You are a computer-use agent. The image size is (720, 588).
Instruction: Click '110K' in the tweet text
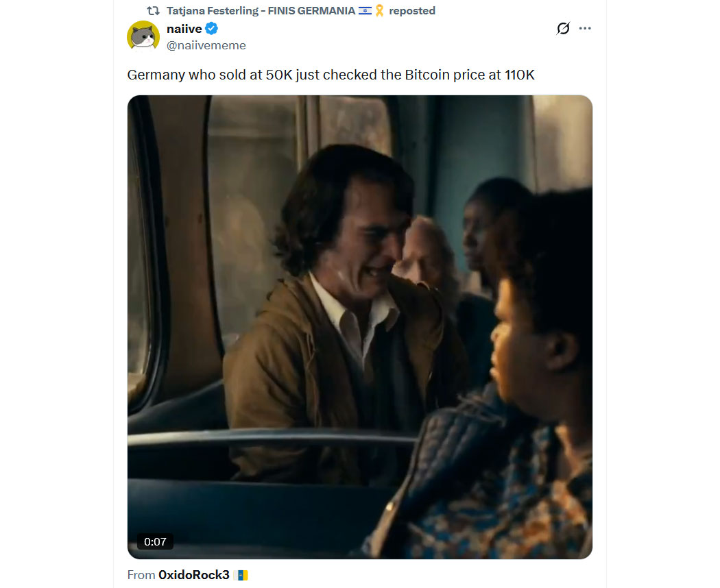click(x=519, y=75)
